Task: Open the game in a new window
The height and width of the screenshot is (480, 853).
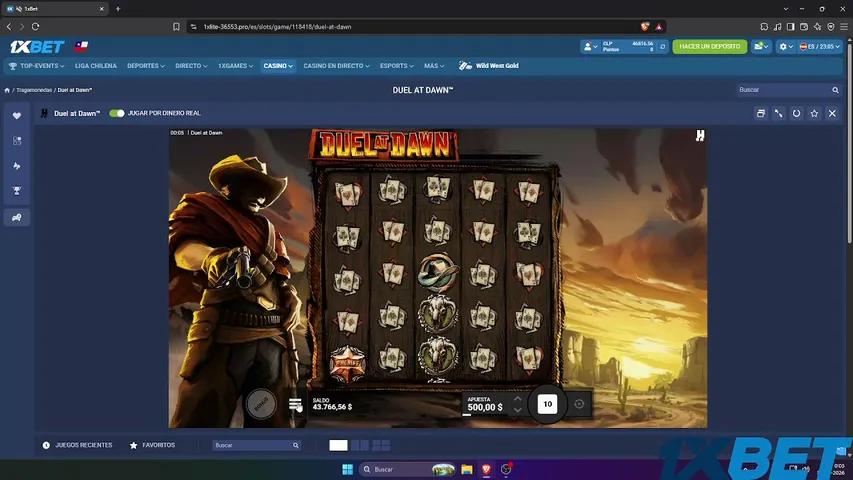Action: [761, 113]
